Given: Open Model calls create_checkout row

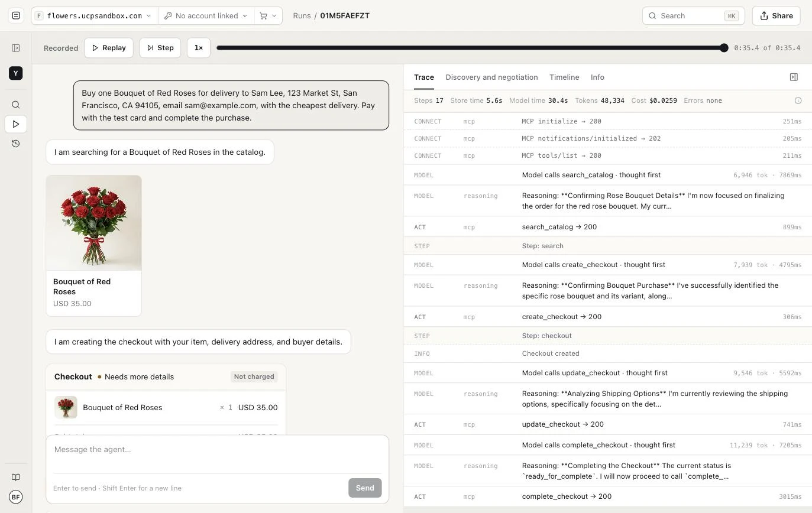Looking at the screenshot, I should coord(607,265).
